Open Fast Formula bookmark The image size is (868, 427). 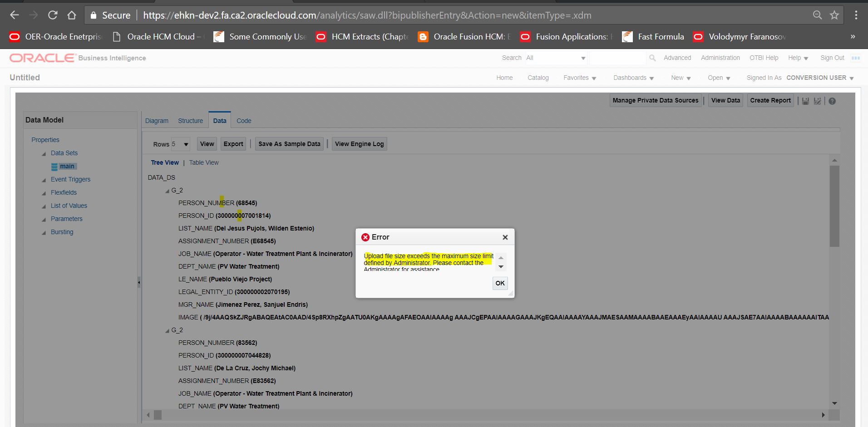[653, 37]
